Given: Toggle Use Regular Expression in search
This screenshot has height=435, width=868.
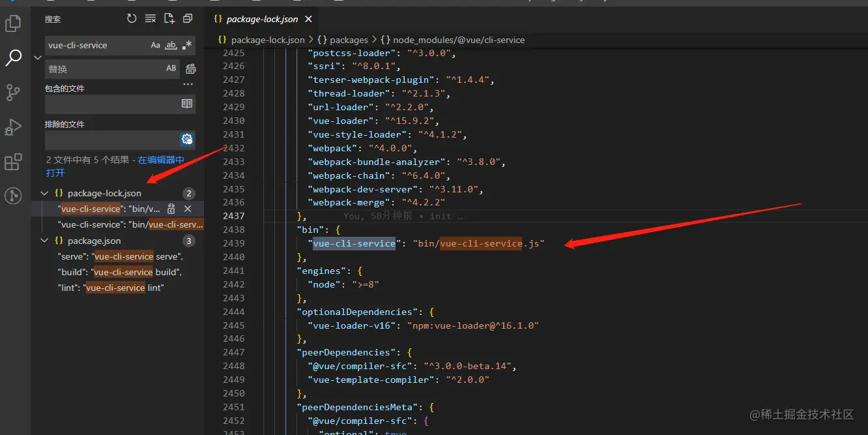Looking at the screenshot, I should click(x=187, y=45).
